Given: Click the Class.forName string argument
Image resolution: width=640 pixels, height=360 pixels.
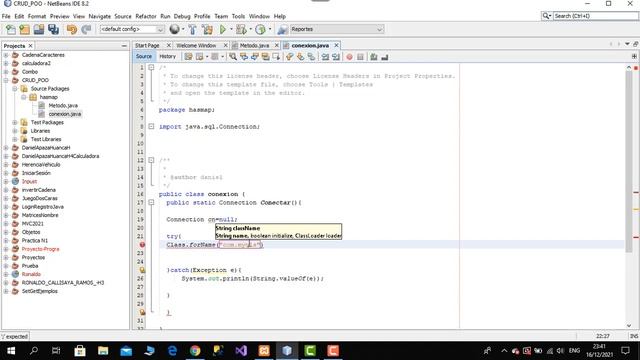Looking at the screenshot, I should click(x=240, y=244).
